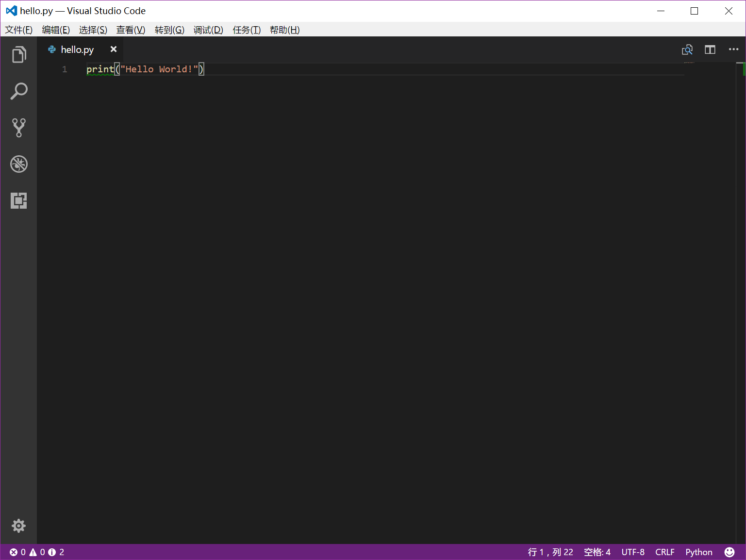
Task: Change the UTF-8 file encoding
Action: coord(632,552)
